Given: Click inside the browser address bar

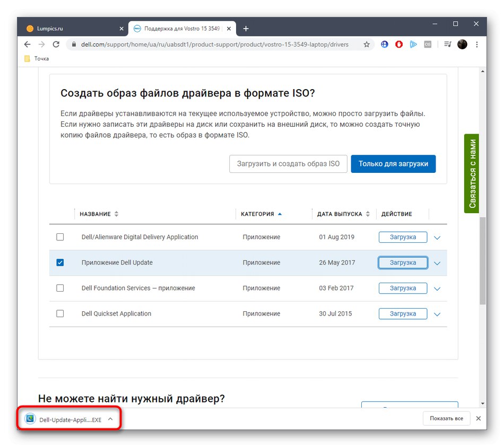Looking at the screenshot, I should [x=212, y=45].
